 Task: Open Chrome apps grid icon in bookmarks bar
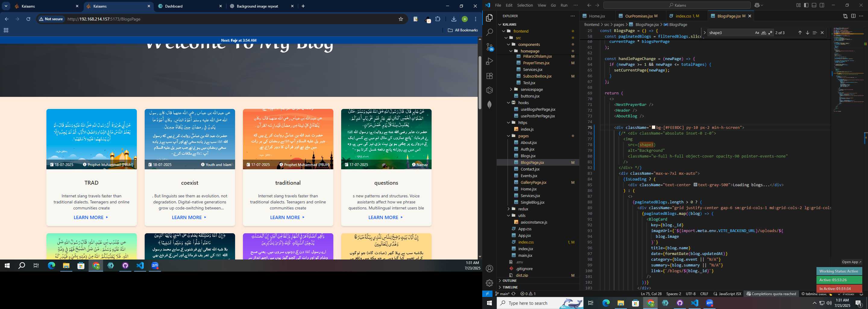pos(6,30)
